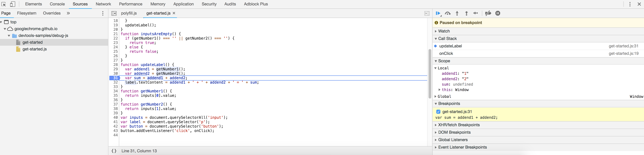Open the navigator pane three-dot menu
This screenshot has width=644, height=155.
[103, 13]
